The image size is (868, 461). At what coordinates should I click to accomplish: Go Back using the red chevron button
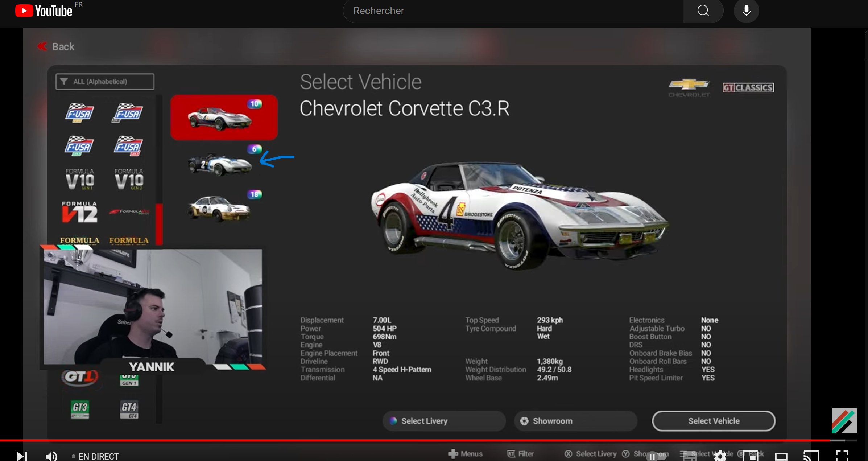click(x=56, y=47)
